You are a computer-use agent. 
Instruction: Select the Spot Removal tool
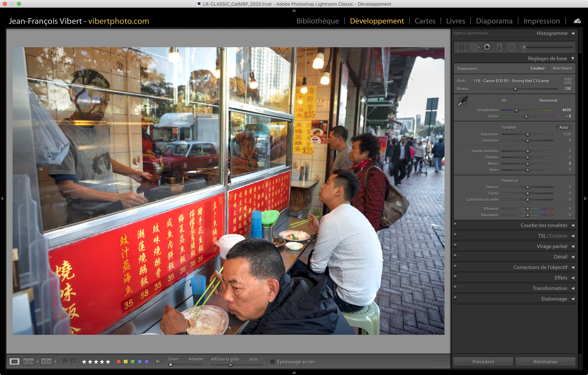[474, 47]
